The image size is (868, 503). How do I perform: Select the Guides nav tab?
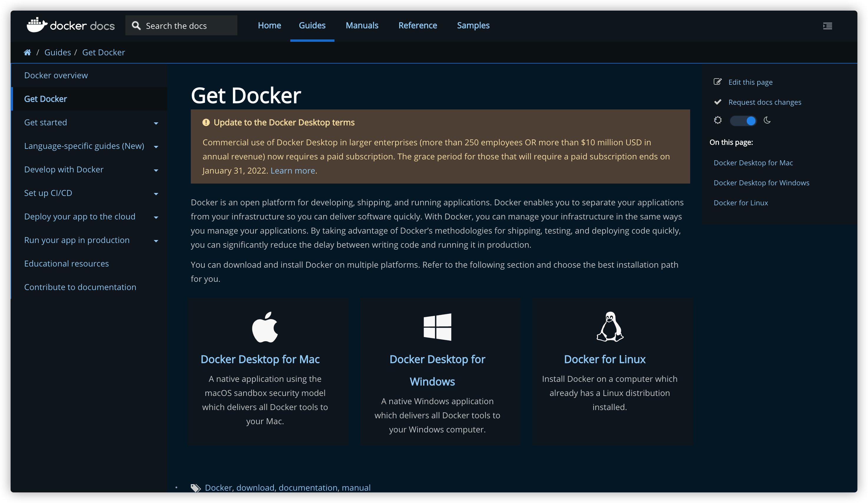(x=312, y=26)
